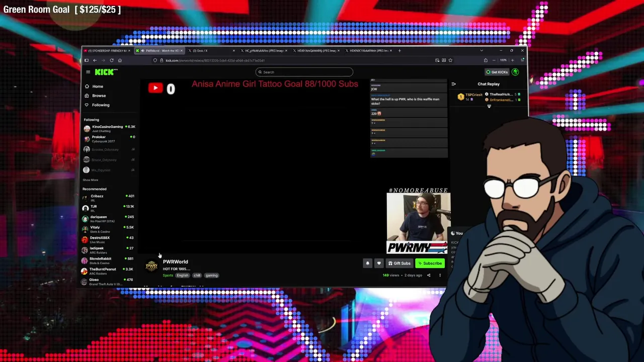Click the share icon beside views
Viewport: 644px width, 362px height.
click(429, 275)
